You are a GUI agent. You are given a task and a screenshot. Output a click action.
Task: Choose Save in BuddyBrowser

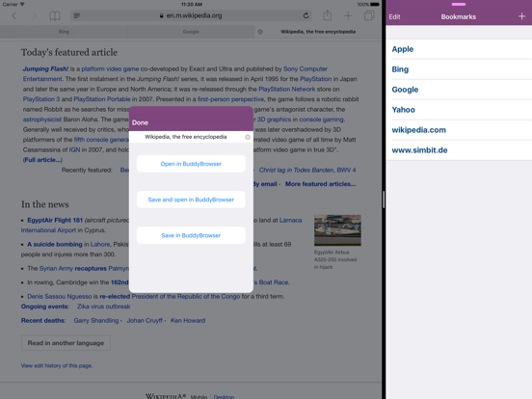pos(191,235)
